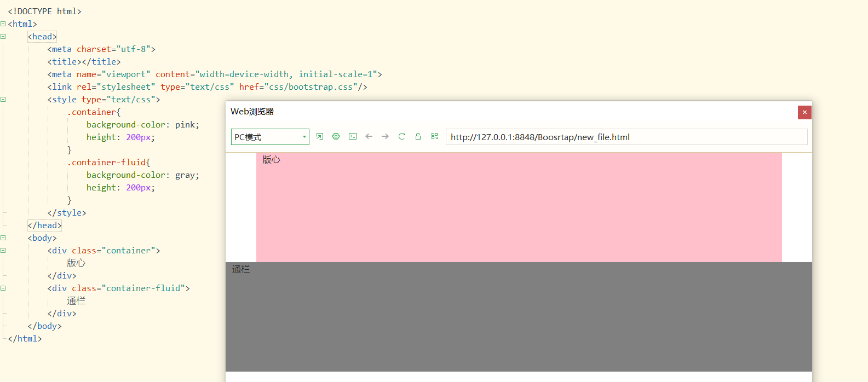Click the 通栏 text in the code editor
868x382 pixels.
click(76, 301)
